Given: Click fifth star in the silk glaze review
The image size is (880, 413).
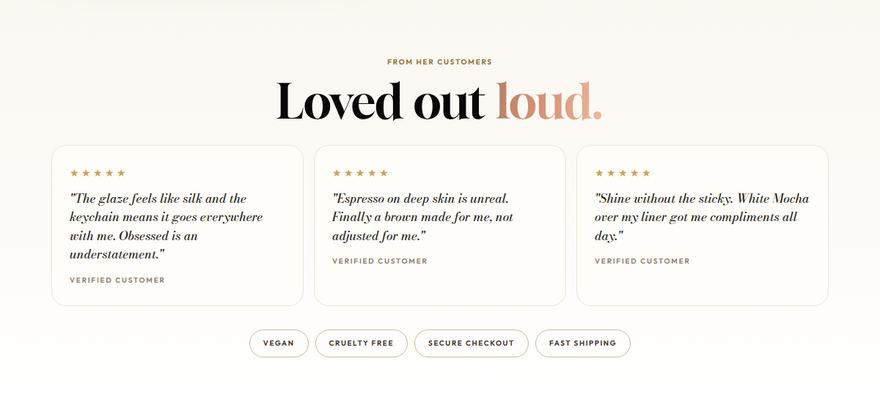Looking at the screenshot, I should tap(121, 173).
